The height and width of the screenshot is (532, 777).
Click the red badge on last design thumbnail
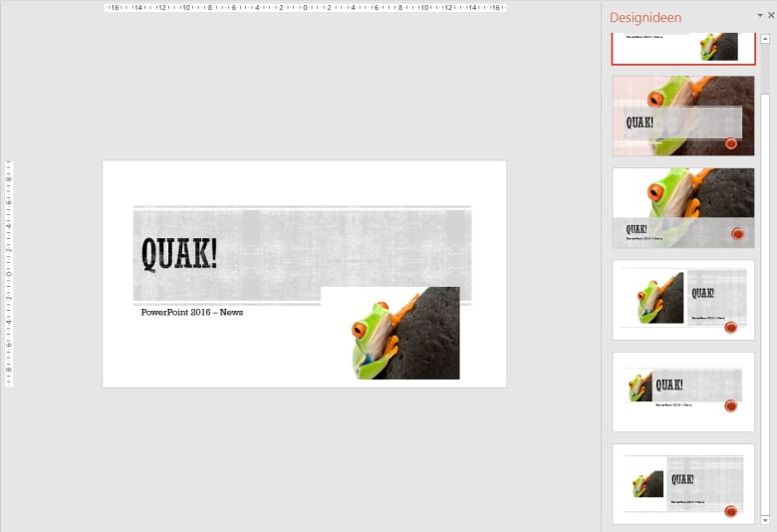(730, 511)
